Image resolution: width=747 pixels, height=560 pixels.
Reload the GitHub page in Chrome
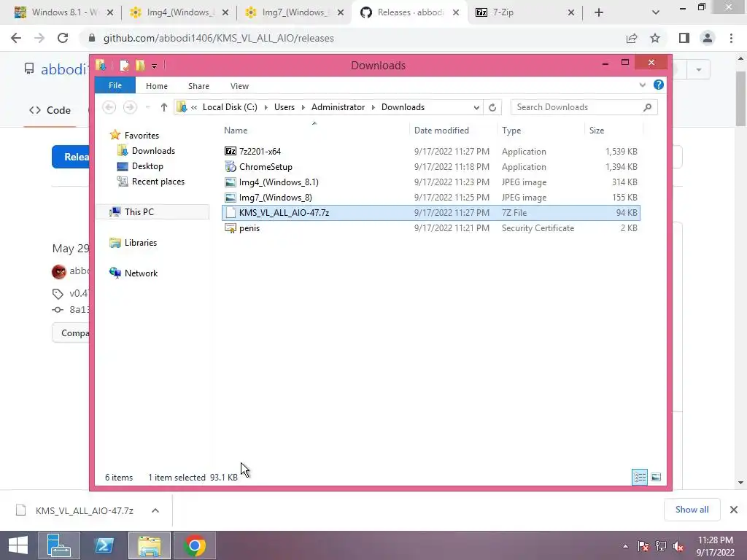[x=63, y=38]
